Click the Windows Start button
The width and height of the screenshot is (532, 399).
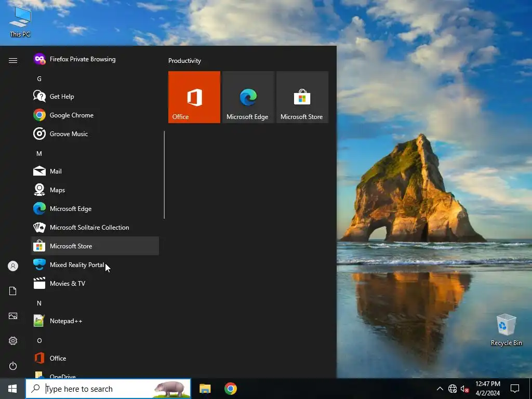click(12, 389)
